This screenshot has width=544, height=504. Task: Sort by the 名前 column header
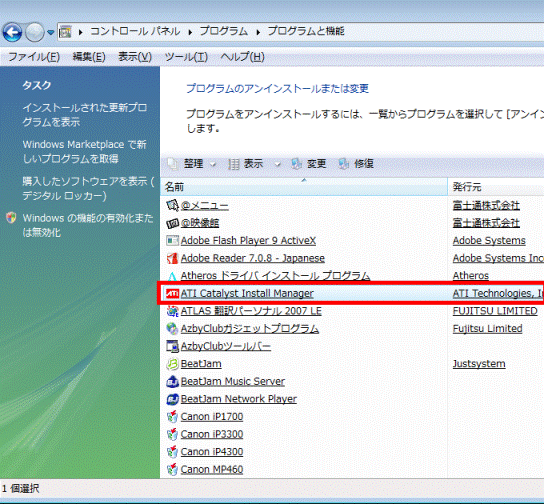304,187
